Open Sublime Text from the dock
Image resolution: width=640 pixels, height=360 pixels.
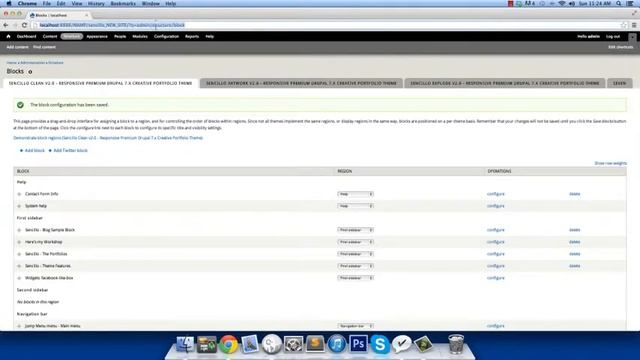click(x=315, y=344)
